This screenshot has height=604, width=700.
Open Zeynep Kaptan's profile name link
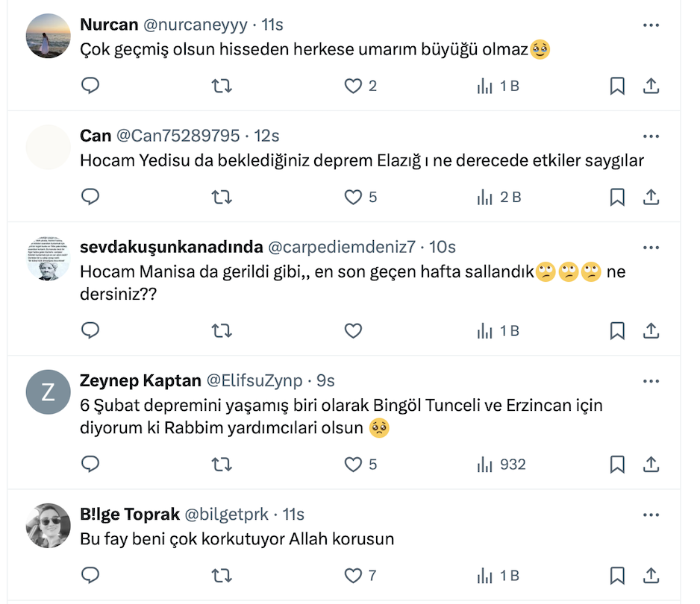[x=140, y=381]
